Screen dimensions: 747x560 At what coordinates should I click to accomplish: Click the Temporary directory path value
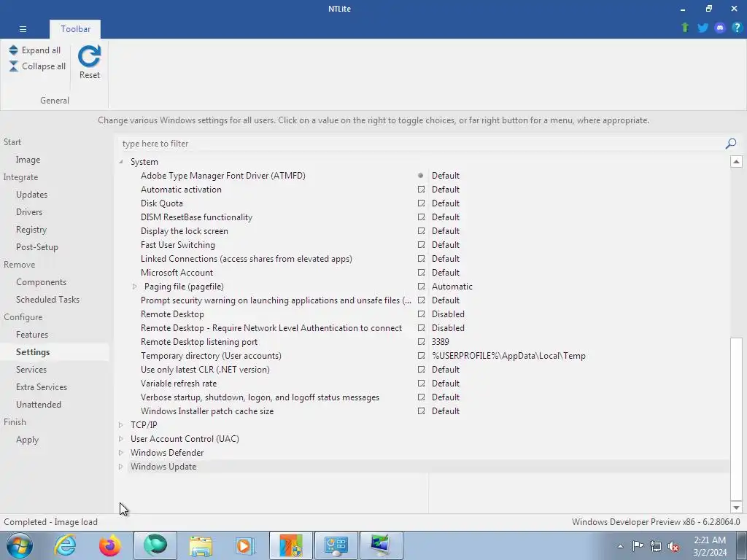508,356
